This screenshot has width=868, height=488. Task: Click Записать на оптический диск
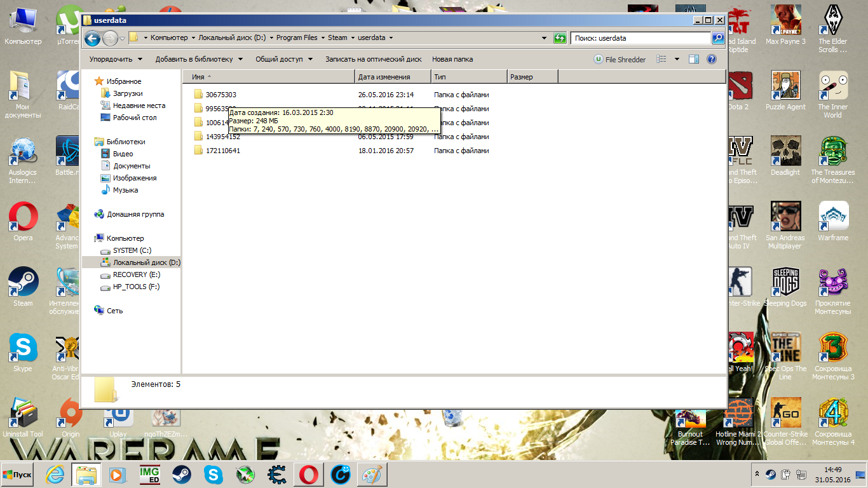tap(374, 59)
